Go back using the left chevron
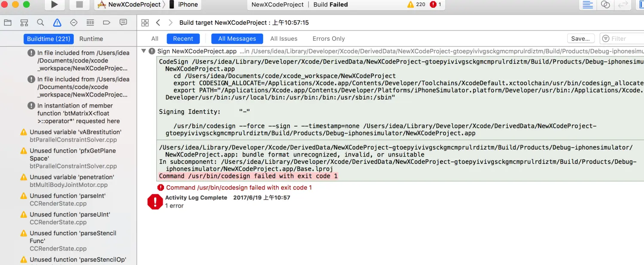Image resolution: width=644 pixels, height=265 pixels. coord(158,23)
